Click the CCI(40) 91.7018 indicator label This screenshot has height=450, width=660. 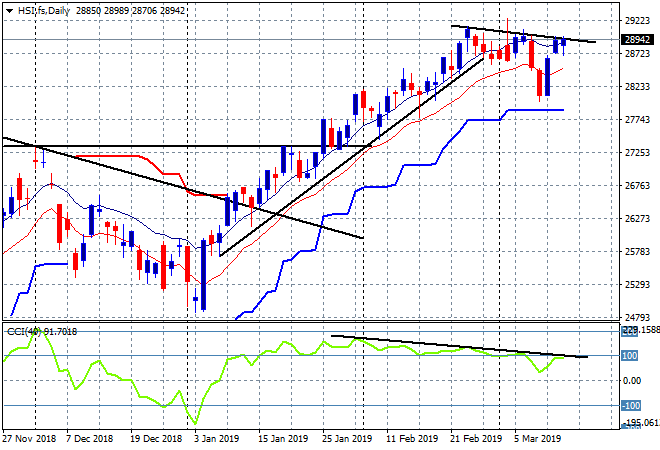click(42, 332)
